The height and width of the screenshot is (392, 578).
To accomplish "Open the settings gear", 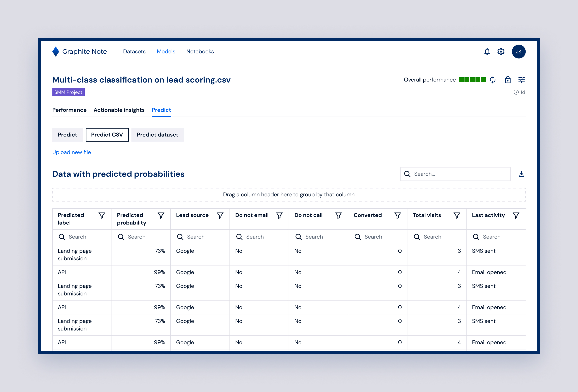I will click(501, 51).
